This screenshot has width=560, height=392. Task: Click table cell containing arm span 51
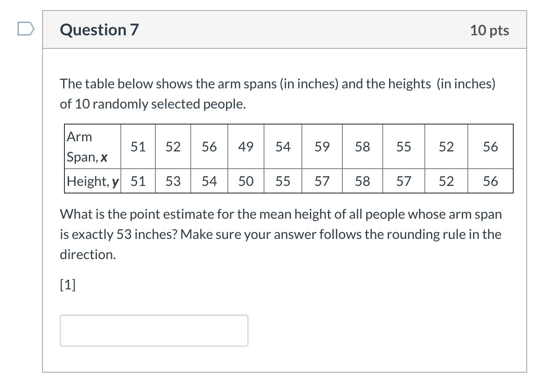click(138, 147)
